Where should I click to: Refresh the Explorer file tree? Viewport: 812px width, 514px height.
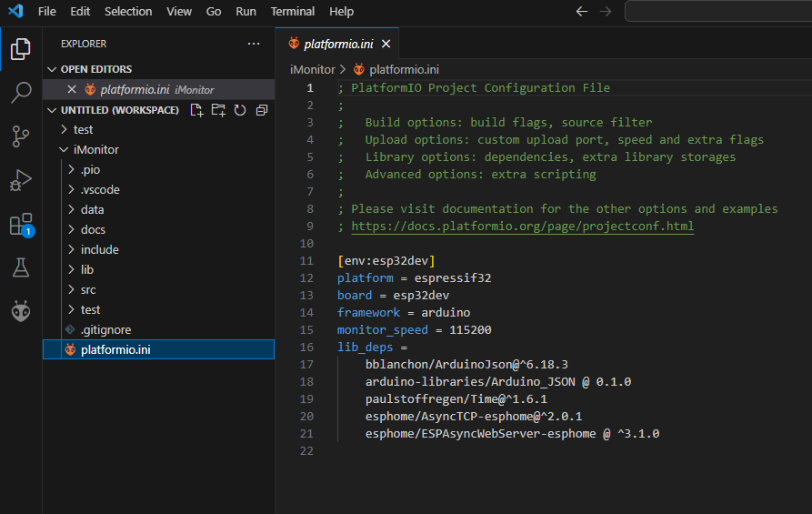[240, 110]
